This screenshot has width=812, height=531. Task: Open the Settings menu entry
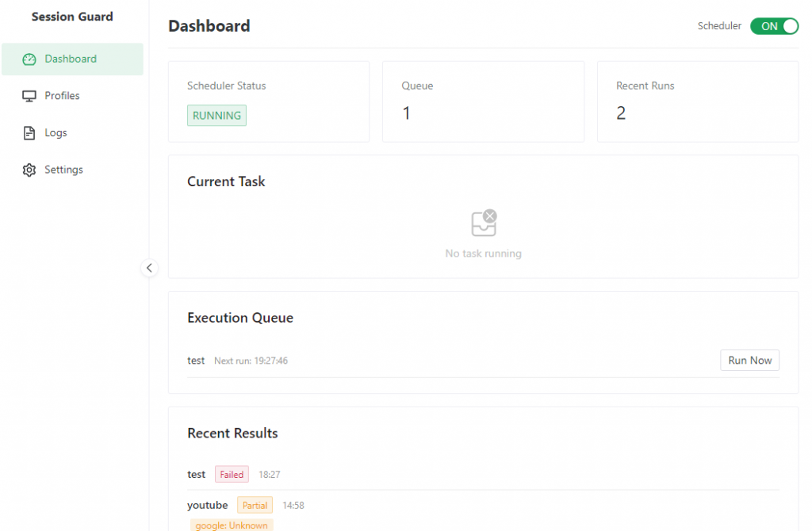tap(63, 170)
